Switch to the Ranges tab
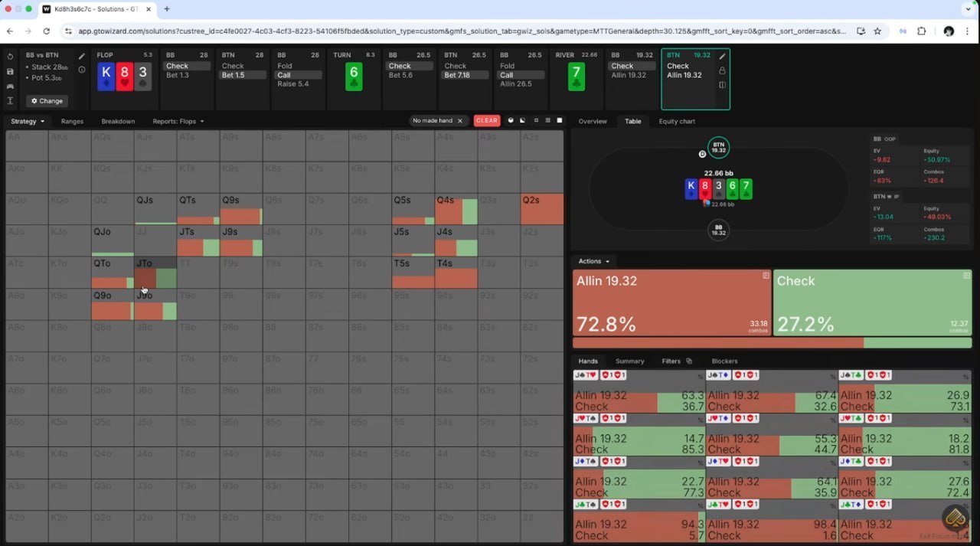This screenshot has width=980, height=546. [72, 121]
